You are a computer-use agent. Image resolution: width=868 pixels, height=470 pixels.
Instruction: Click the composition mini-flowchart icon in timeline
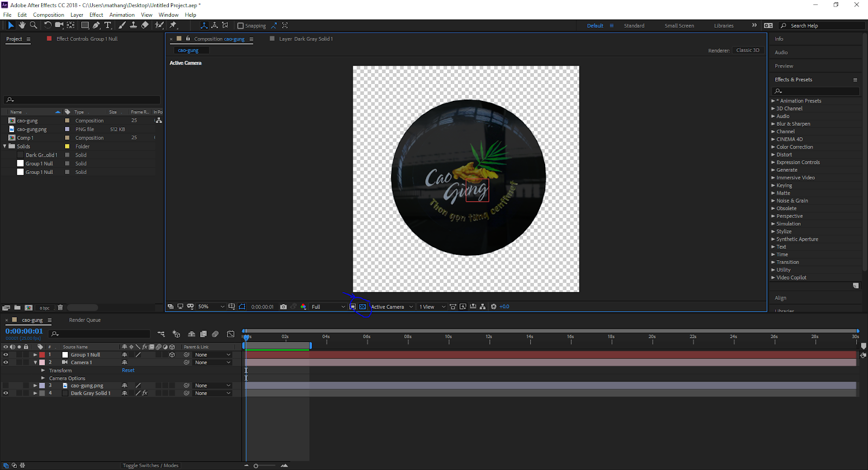(161, 334)
